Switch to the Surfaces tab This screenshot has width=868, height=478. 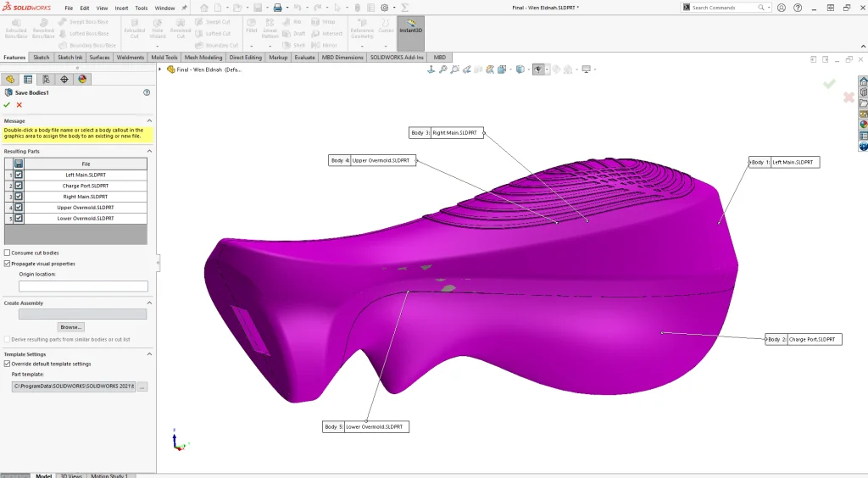tap(99, 58)
